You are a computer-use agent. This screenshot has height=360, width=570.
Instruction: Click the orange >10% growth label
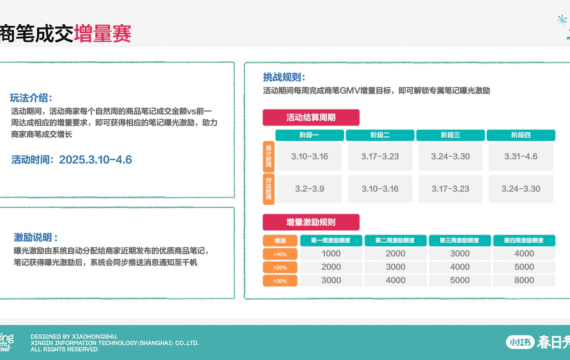coord(280,254)
